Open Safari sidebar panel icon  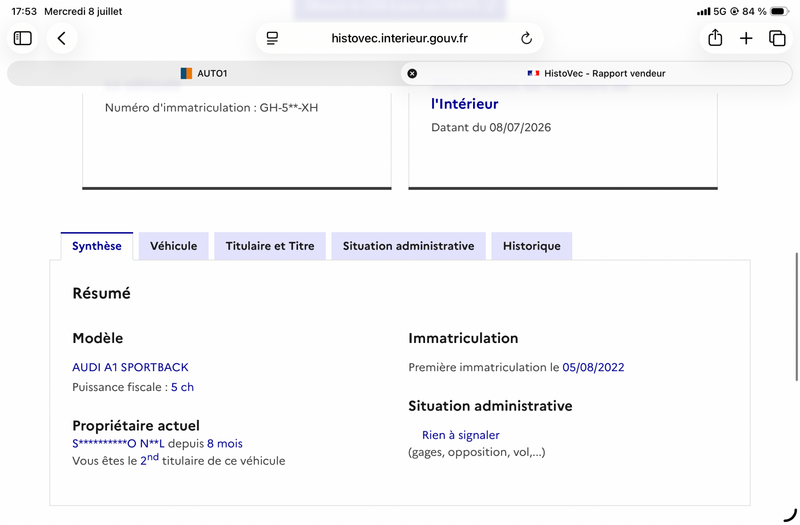pyautogui.click(x=22, y=38)
